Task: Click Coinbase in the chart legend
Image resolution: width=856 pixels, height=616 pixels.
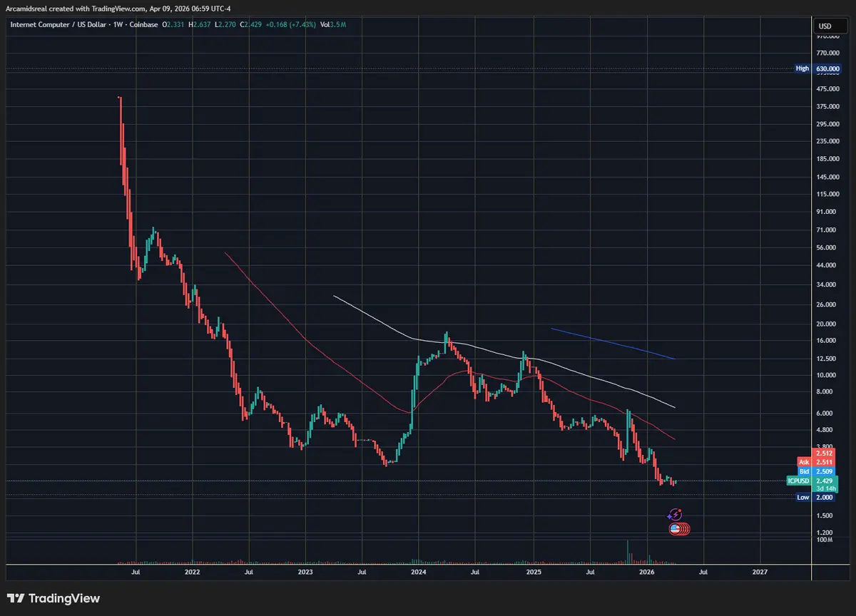Action: (142, 24)
